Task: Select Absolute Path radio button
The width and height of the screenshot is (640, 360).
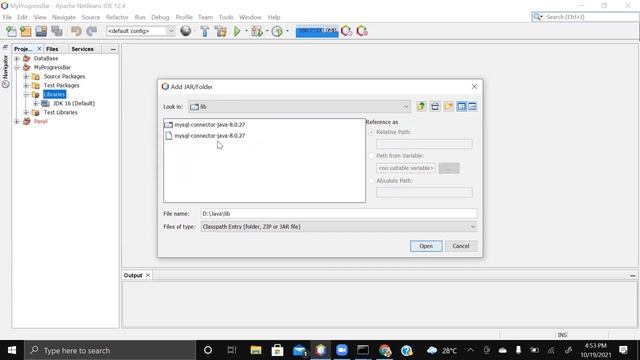Action: click(x=371, y=180)
